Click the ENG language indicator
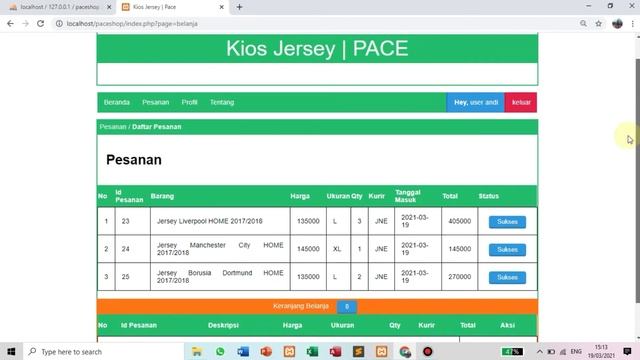The width and height of the screenshot is (640, 360). (576, 351)
